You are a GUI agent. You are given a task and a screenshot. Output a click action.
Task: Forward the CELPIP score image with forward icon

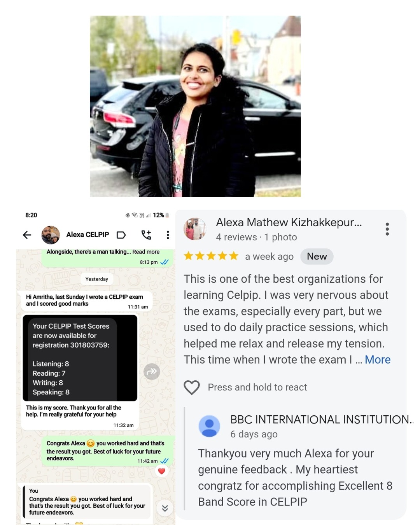152,371
